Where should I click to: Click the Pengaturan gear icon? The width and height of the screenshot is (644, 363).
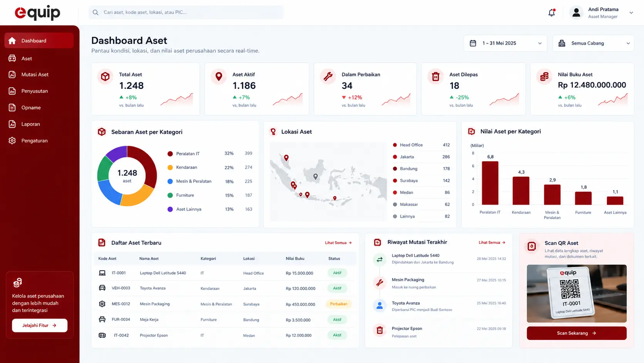[x=12, y=141]
